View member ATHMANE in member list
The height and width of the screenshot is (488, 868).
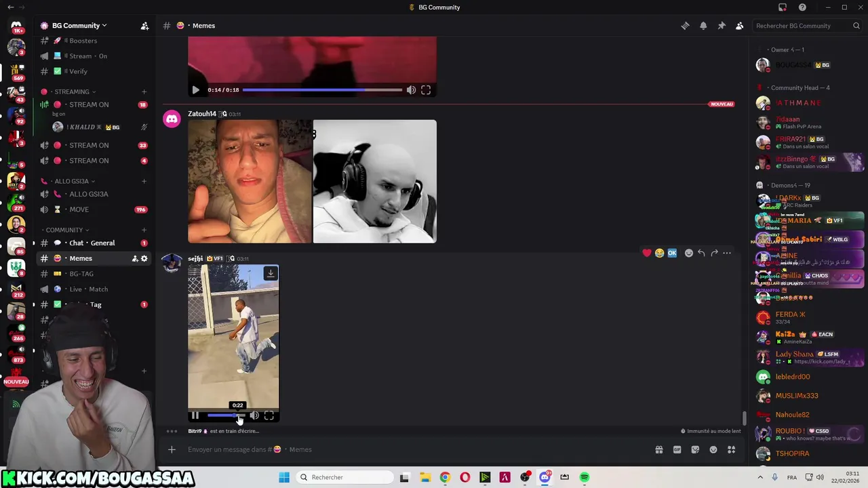click(799, 103)
